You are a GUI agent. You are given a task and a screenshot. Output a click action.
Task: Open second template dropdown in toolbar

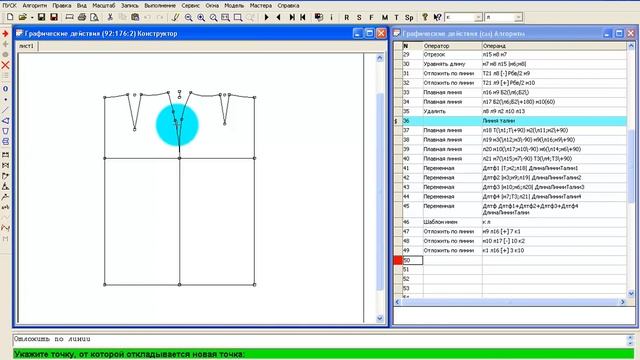(518, 17)
